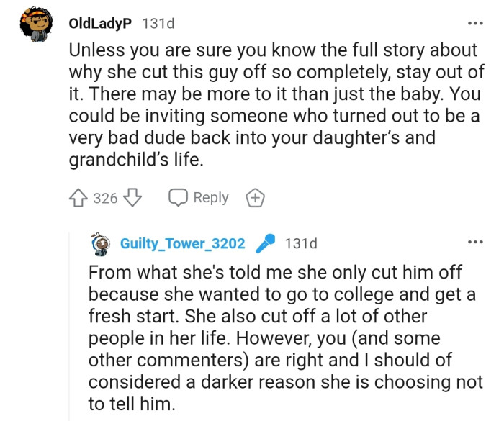This screenshot has width=504, height=421.
Task: Click the closing words 'to tell him.'
Action: (x=133, y=404)
